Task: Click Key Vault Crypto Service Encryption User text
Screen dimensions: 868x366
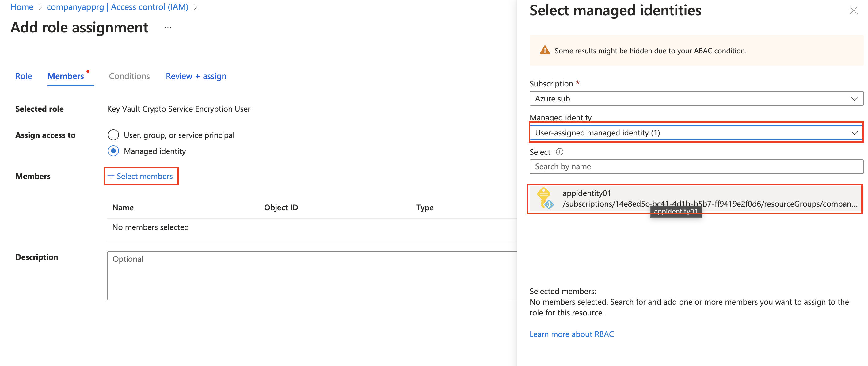Action: click(x=179, y=109)
